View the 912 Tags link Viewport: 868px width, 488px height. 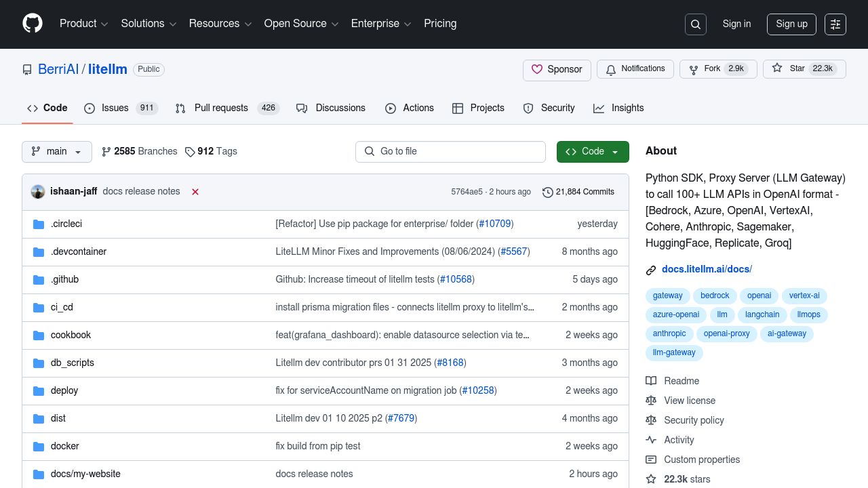(x=211, y=151)
